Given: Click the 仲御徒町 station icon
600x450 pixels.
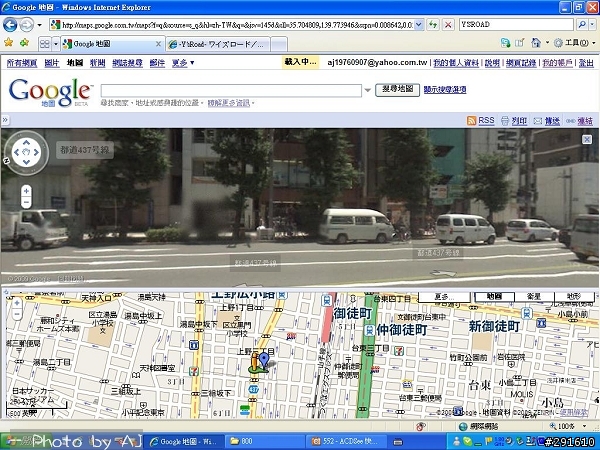Looking at the screenshot, I should pos(370,330).
